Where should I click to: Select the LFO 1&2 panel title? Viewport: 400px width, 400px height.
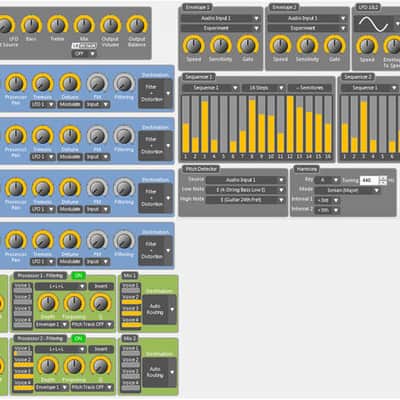point(368,7)
